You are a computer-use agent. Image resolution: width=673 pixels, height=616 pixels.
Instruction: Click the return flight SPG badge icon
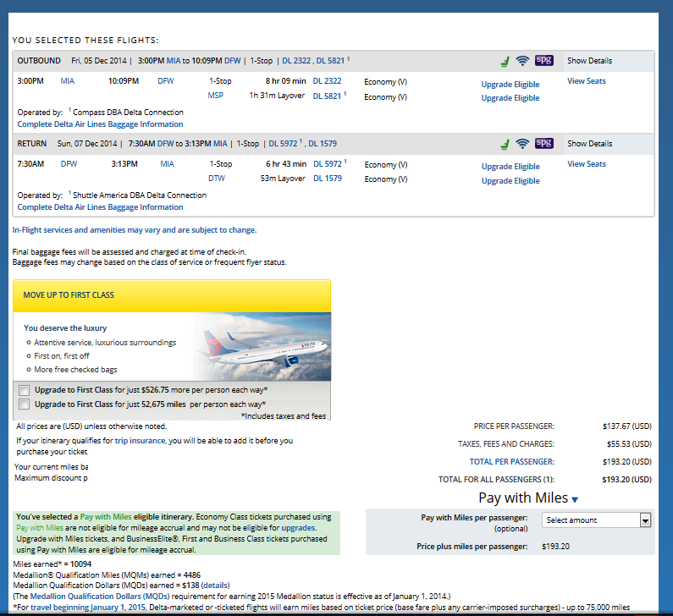[544, 144]
